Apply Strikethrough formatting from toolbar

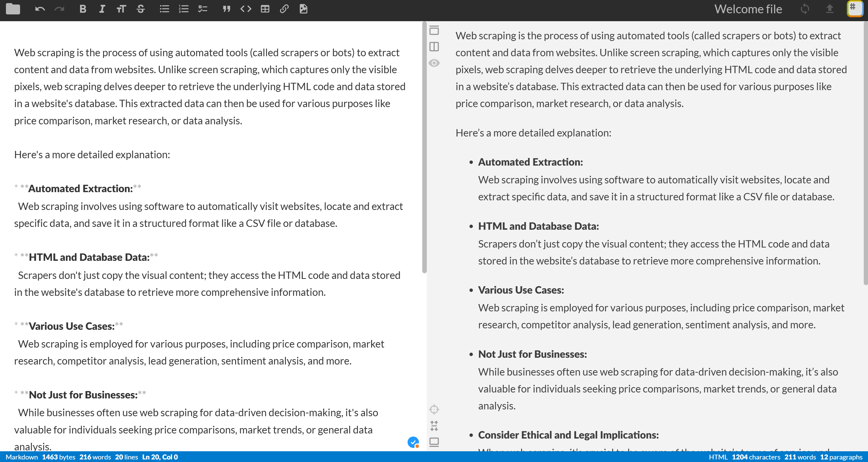tap(140, 9)
